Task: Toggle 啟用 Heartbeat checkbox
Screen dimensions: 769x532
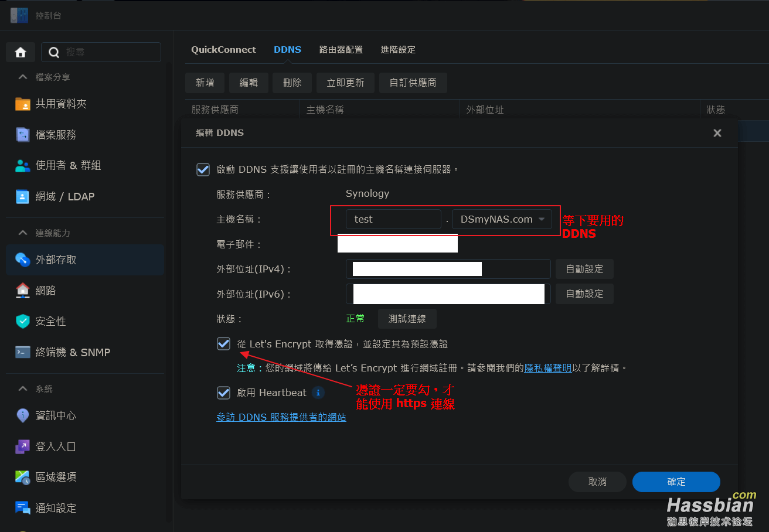Action: pyautogui.click(x=223, y=393)
